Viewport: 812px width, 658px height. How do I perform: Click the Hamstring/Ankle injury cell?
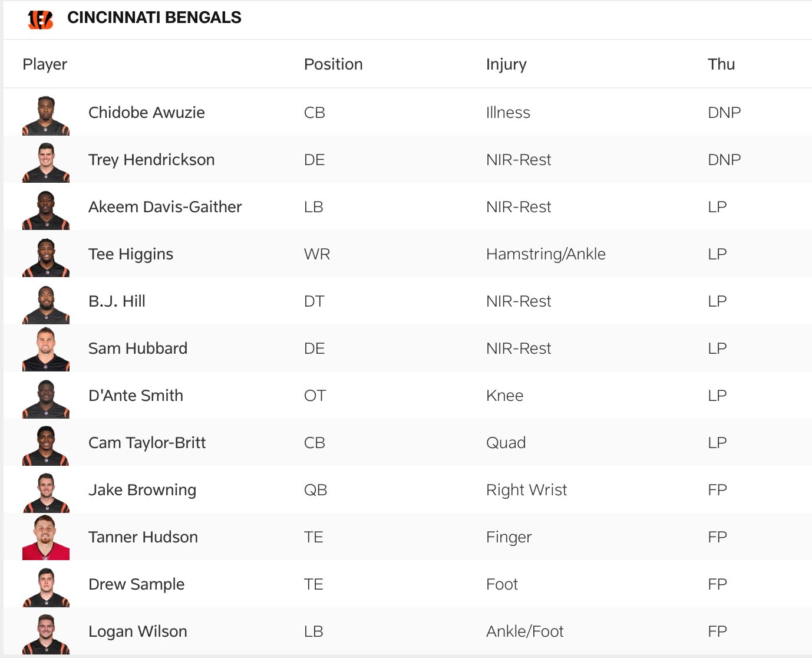546,254
